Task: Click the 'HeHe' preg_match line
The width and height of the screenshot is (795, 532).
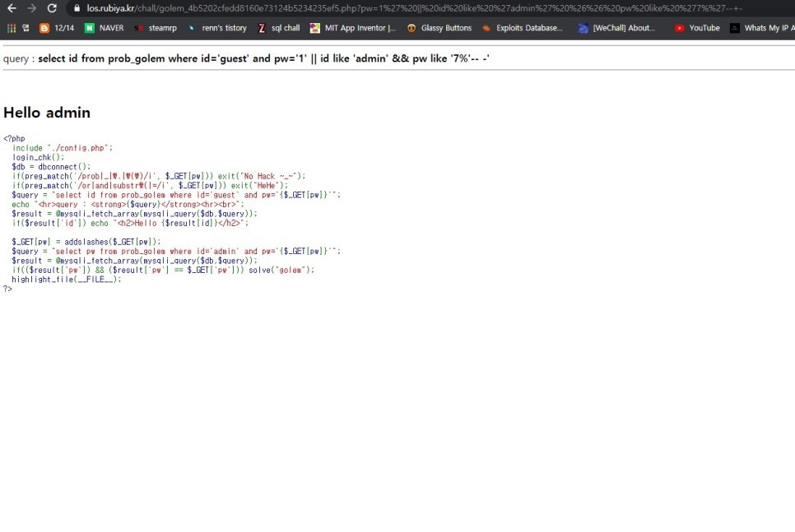Action: click(150, 186)
